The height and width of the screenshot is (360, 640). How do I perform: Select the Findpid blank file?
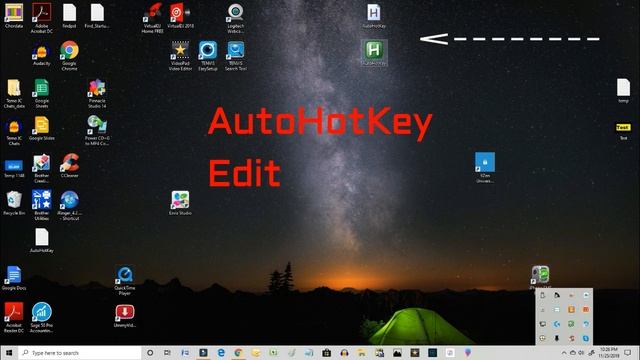pos(69,16)
